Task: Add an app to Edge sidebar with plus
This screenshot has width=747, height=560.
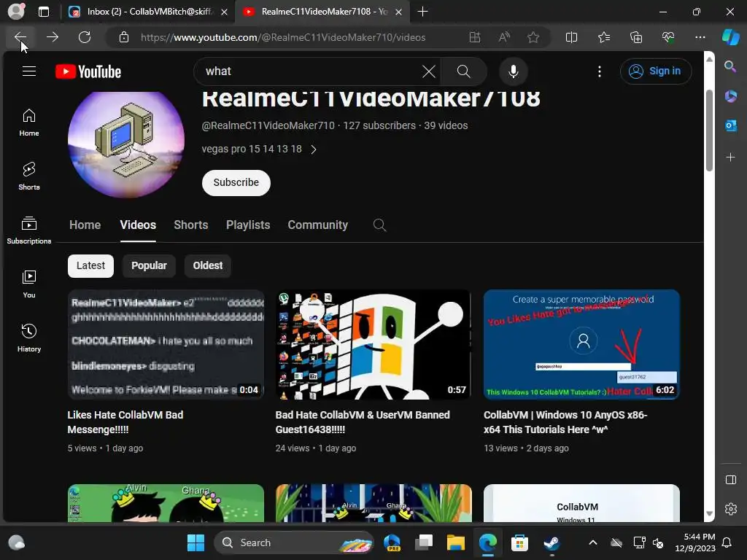Action: [x=730, y=157]
